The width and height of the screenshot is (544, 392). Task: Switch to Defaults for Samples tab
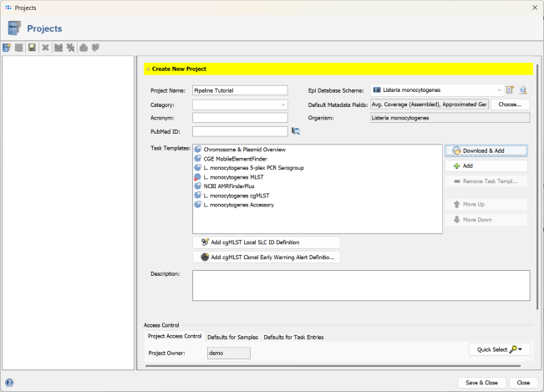[232, 337]
